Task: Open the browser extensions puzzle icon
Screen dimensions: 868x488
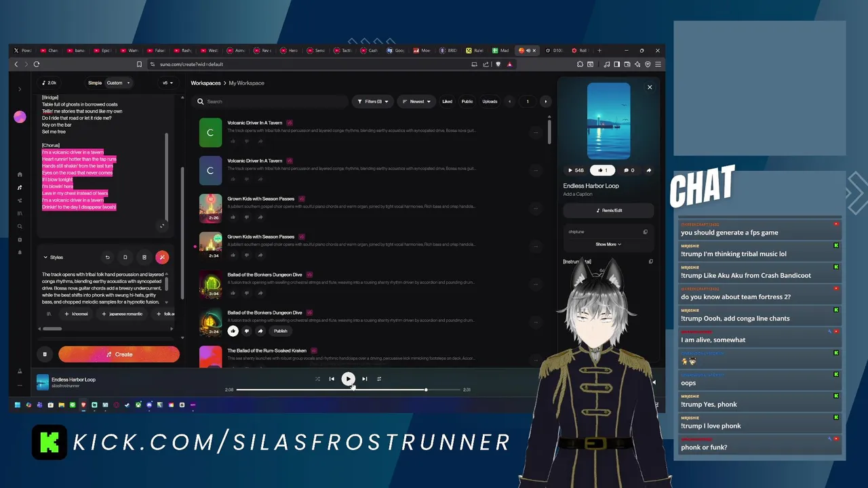Action: point(580,64)
